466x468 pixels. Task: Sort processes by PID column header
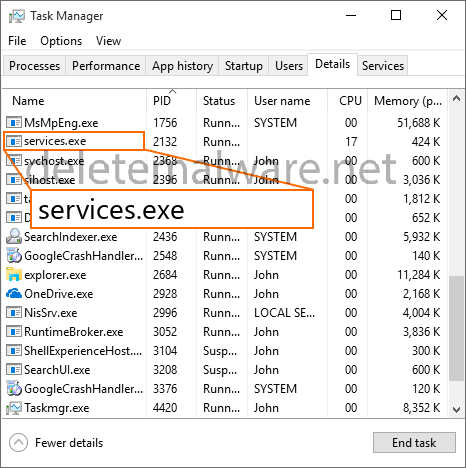pos(162,101)
